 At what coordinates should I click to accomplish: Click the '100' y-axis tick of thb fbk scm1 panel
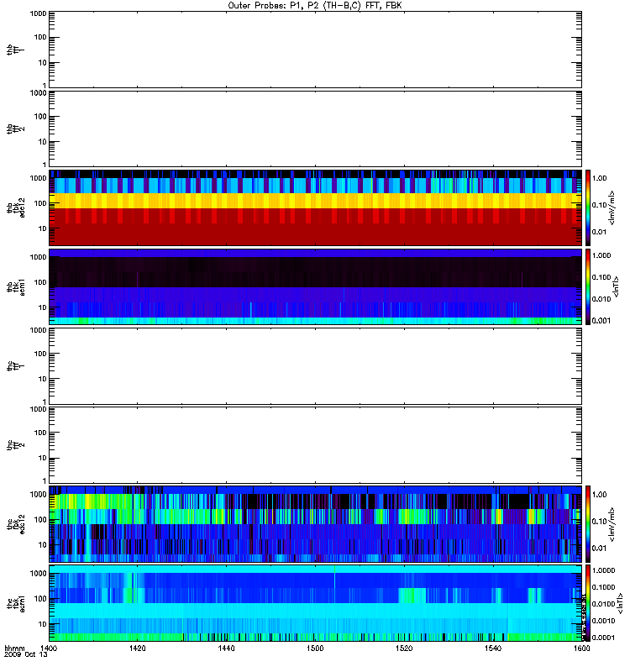click(x=40, y=282)
